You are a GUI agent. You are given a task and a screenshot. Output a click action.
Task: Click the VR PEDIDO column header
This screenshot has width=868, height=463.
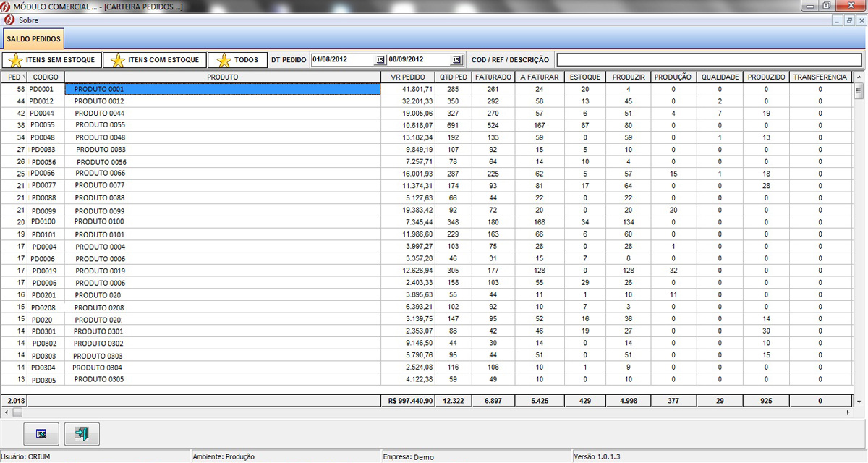408,77
